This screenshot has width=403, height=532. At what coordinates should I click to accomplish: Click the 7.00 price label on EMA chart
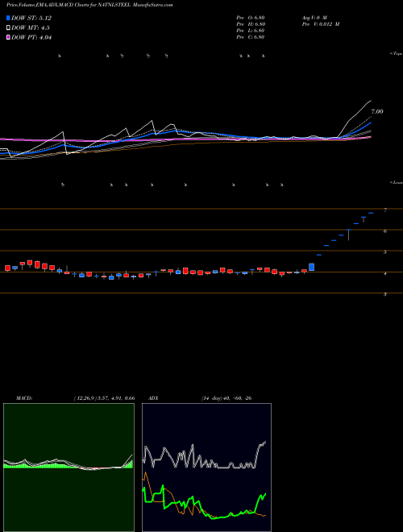tap(377, 111)
